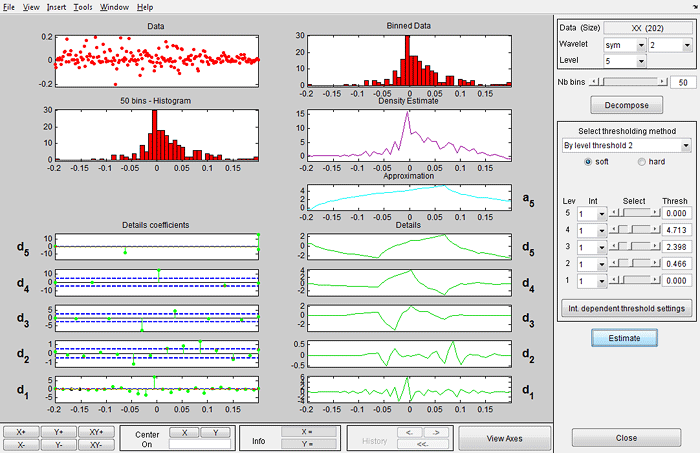Open the Int dropdown for level 4

click(589, 228)
